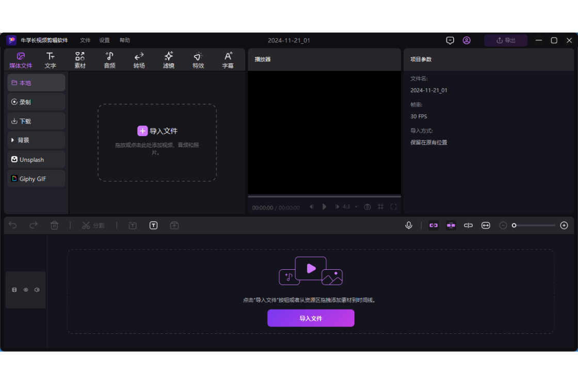The height and width of the screenshot is (392, 578).
Task: Open the 文件 menu
Action: (x=85, y=41)
